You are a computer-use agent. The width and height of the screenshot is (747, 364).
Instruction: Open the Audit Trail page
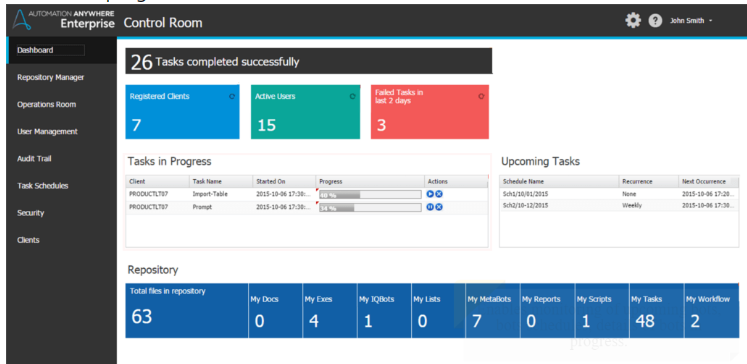tap(34, 159)
